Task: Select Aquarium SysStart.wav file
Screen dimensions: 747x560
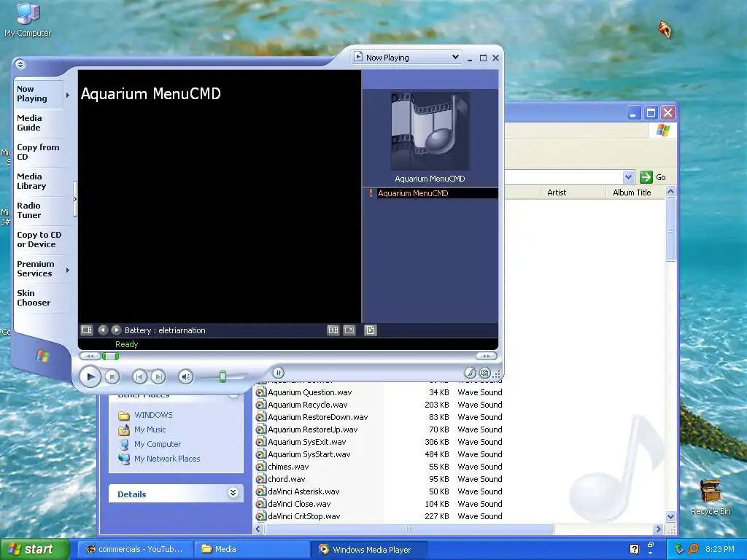Action: 309,454
